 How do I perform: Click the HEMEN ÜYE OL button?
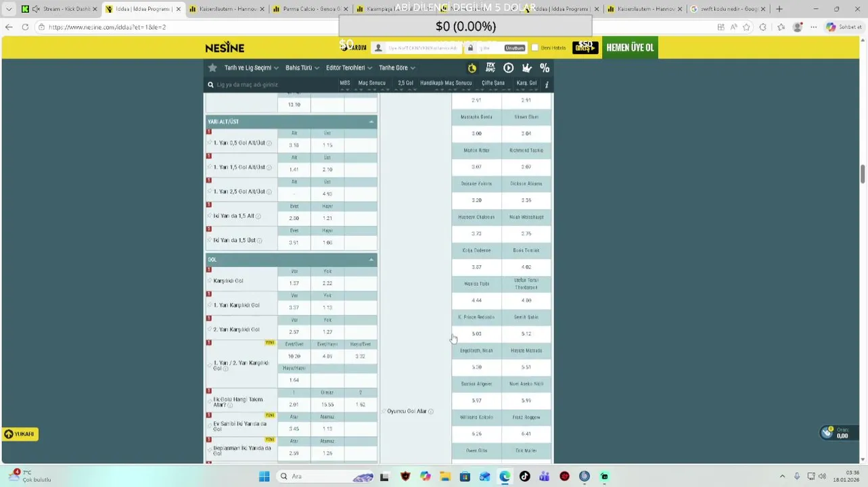(x=630, y=47)
